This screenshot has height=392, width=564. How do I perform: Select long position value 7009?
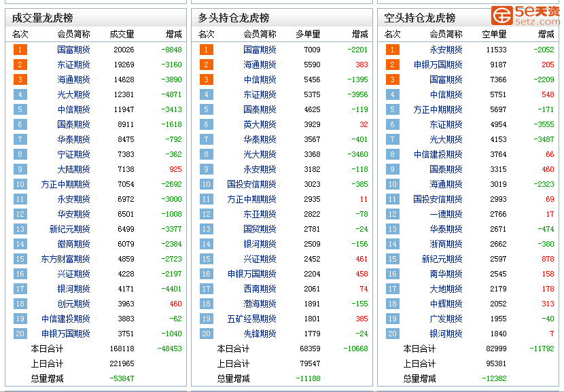pyautogui.click(x=312, y=50)
